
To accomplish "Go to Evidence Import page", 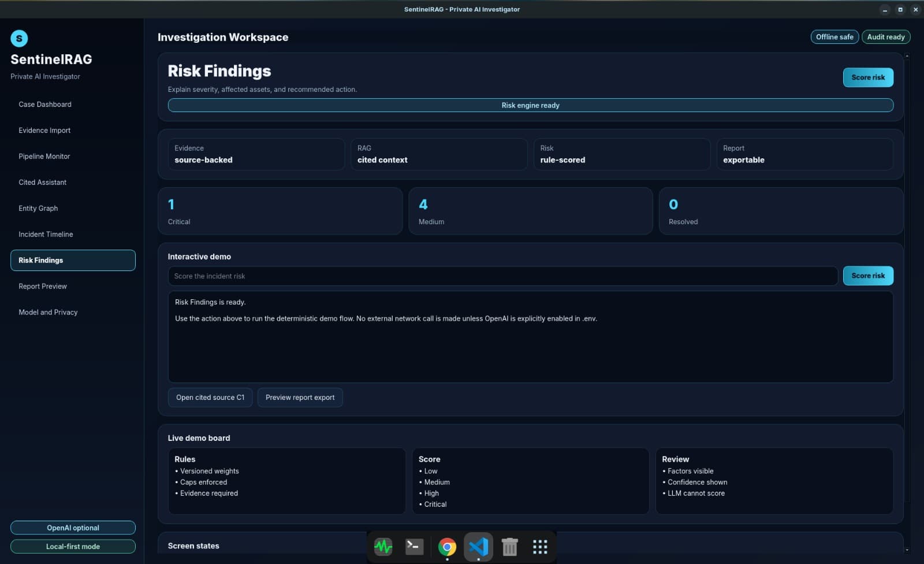I will click(x=73, y=131).
